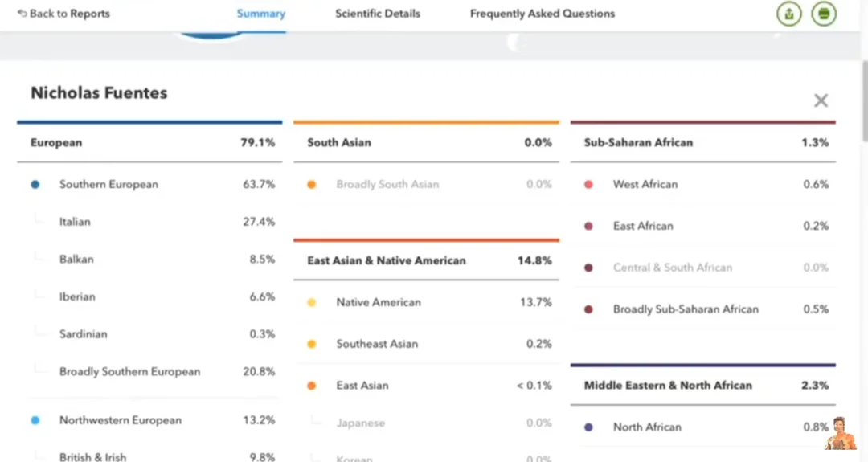Switch to the Scientific Details tab
Image resolution: width=868 pixels, height=462 pixels.
[377, 14]
